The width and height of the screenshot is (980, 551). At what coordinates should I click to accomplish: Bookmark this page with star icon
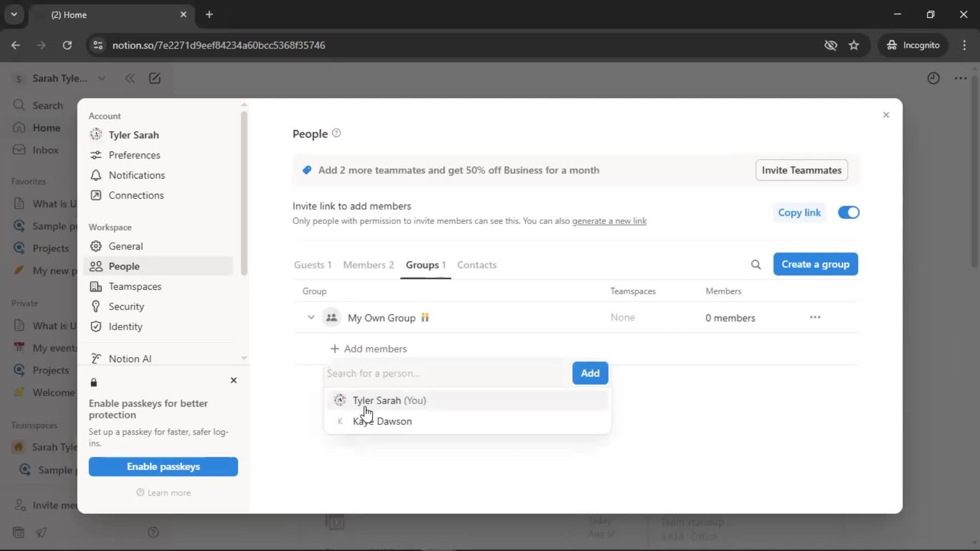coord(854,45)
